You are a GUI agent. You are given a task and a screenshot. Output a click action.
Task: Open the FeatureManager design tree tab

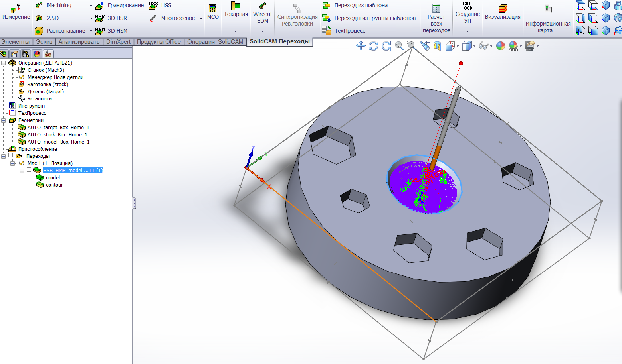(x=4, y=54)
